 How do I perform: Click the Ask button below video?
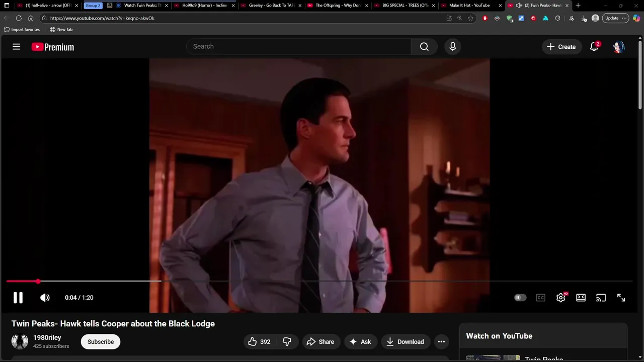(x=360, y=342)
